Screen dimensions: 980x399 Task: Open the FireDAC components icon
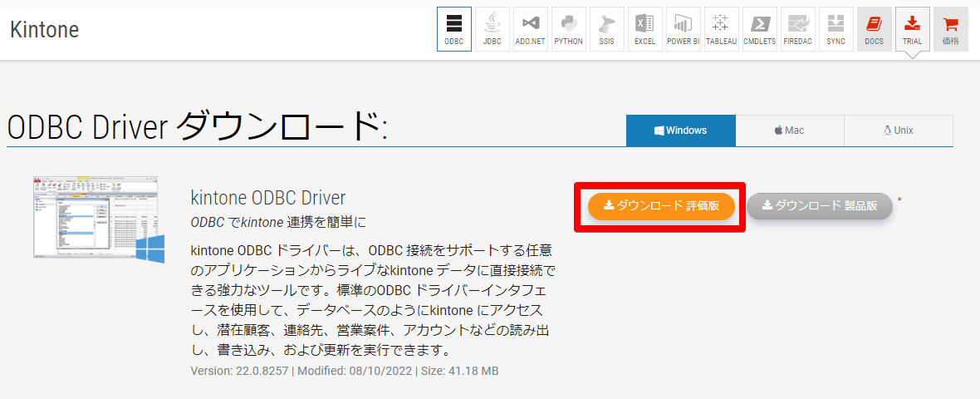[x=797, y=29]
